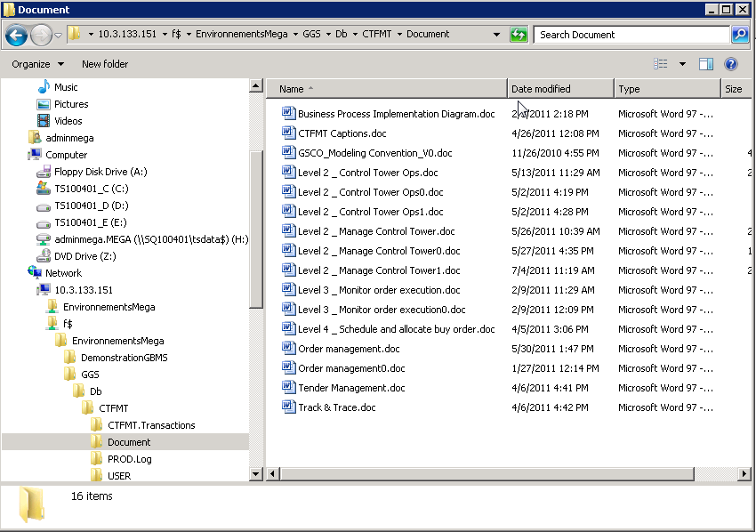This screenshot has height=532, width=756.
Task: Select PROD.Log folder in the tree
Action: [x=129, y=459]
